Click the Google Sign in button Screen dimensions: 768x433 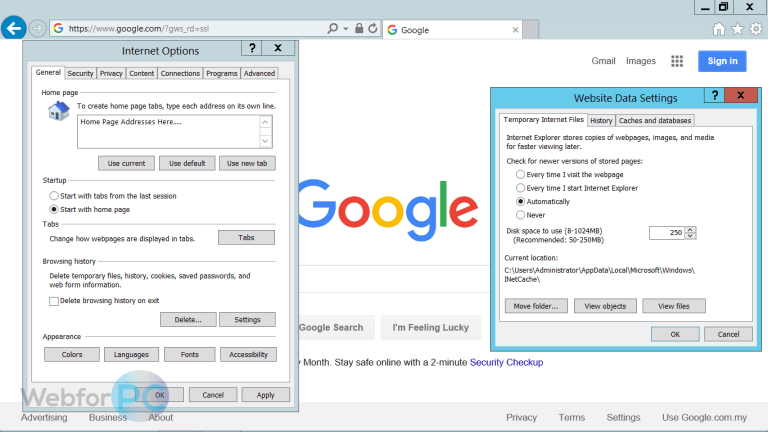click(722, 61)
